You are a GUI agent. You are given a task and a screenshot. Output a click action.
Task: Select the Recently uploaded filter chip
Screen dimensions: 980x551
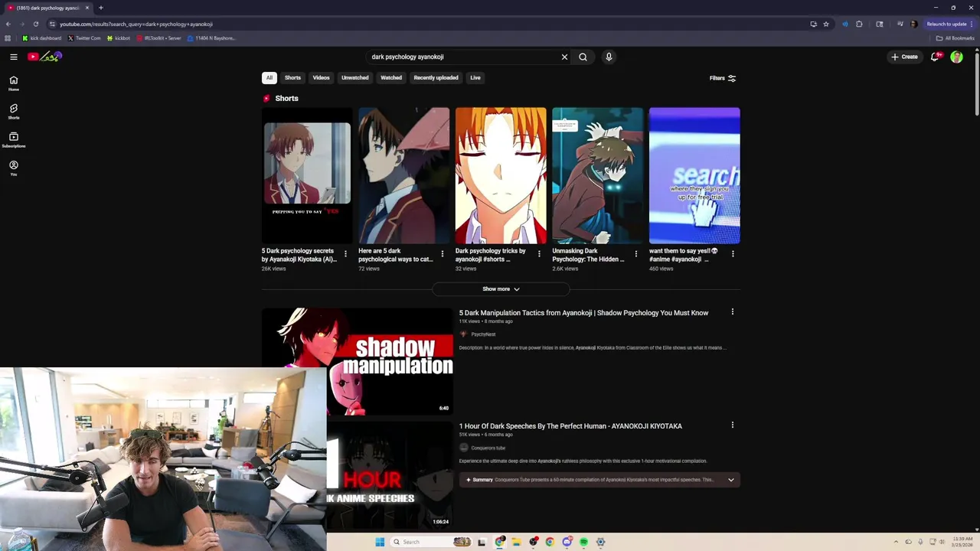(436, 77)
